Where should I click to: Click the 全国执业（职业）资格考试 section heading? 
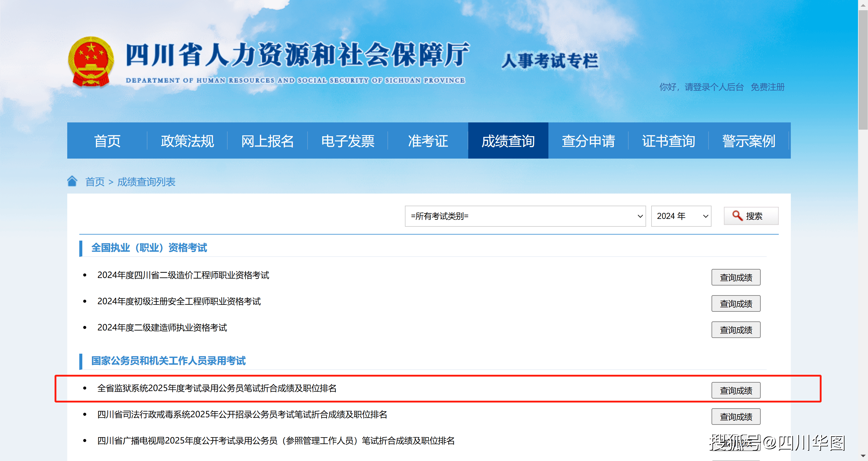point(149,248)
